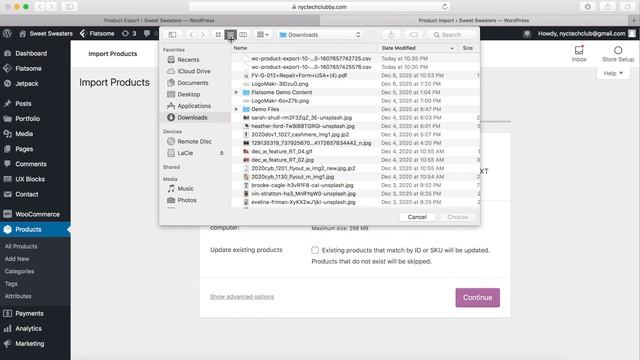The width and height of the screenshot is (640, 360).
Task: Expand the Help dropdown tab
Action: (613, 73)
